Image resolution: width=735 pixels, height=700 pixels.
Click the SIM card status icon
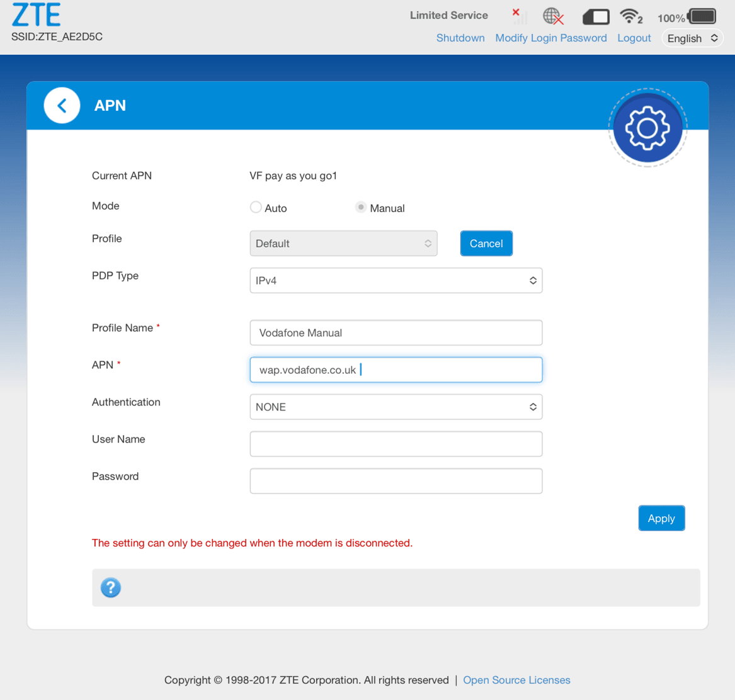point(596,17)
